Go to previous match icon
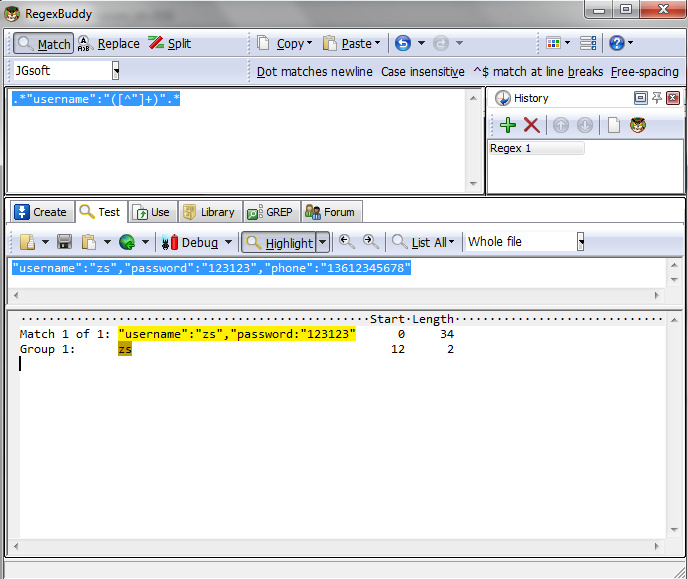Image resolution: width=688 pixels, height=579 pixels. pos(347,242)
